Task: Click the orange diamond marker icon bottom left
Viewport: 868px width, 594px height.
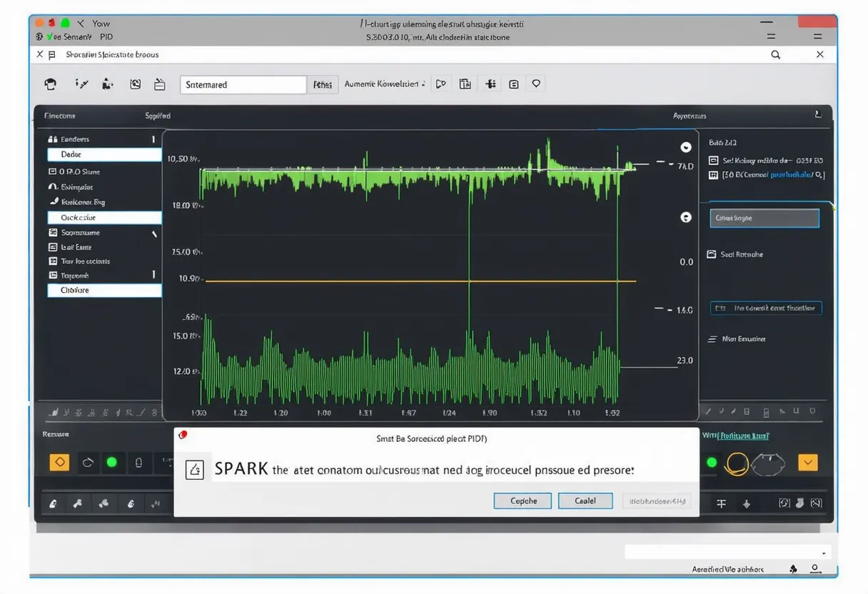Action: click(x=60, y=463)
